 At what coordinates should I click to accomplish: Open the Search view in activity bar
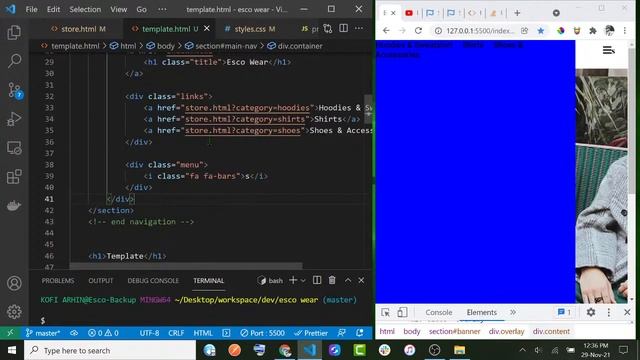(x=14, y=61)
